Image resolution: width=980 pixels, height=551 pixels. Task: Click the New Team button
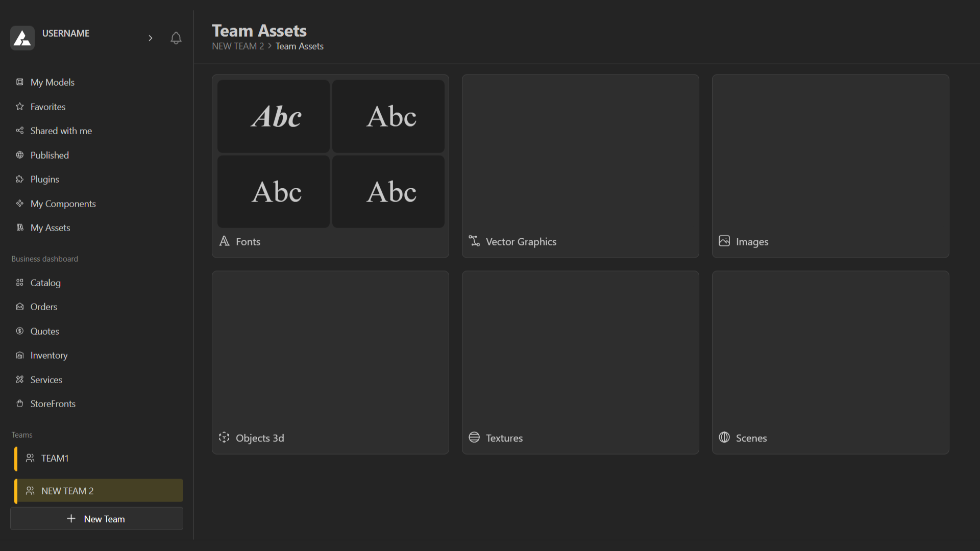pyautogui.click(x=96, y=519)
